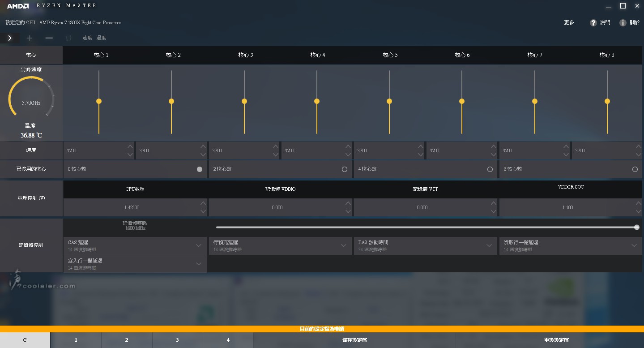Select the 2 核心數 disabled cores radio
This screenshot has width=644, height=348.
click(x=345, y=169)
